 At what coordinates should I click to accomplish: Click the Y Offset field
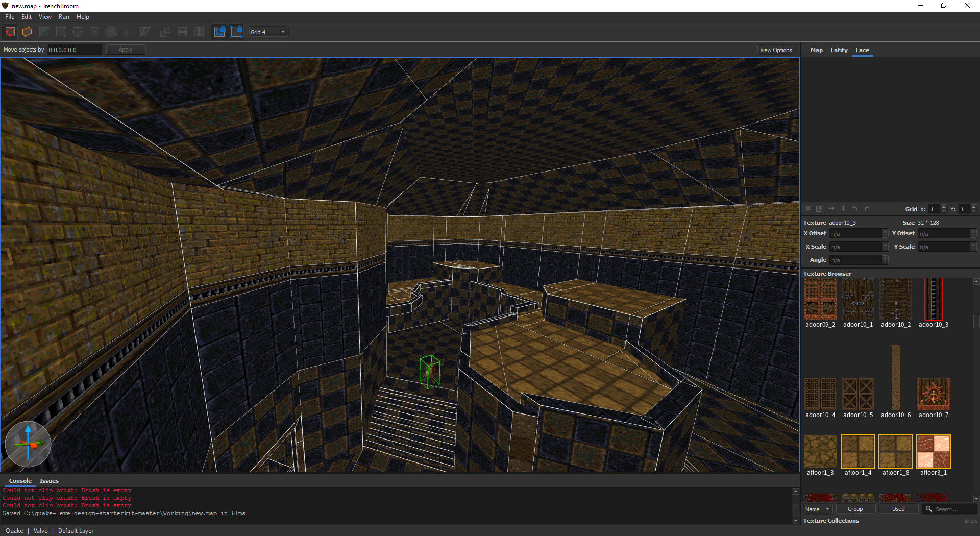(x=947, y=233)
